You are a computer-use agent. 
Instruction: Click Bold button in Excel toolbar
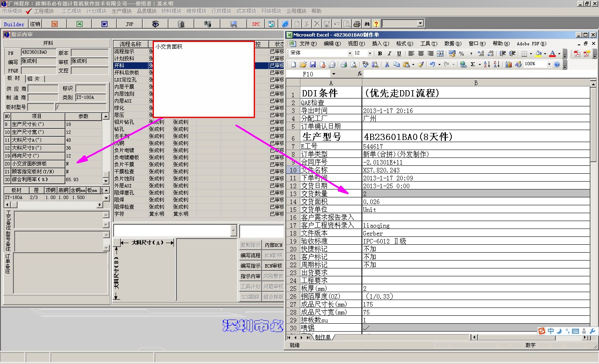tap(380, 54)
